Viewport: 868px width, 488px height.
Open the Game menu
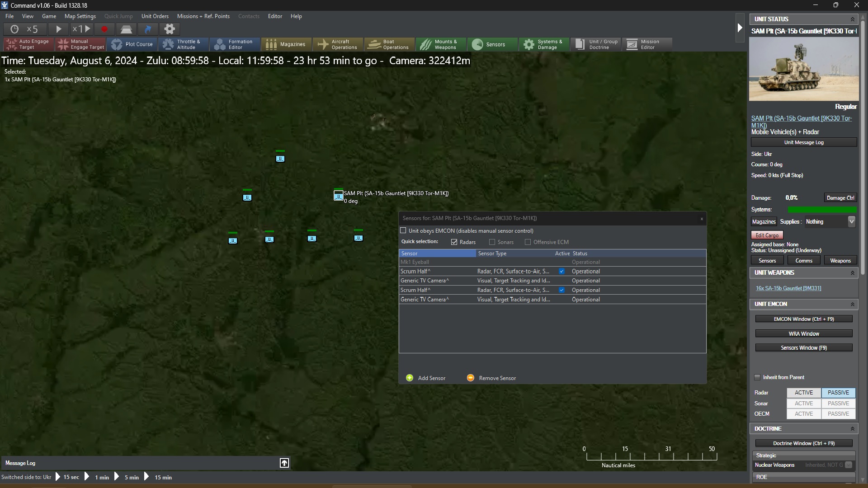(49, 16)
